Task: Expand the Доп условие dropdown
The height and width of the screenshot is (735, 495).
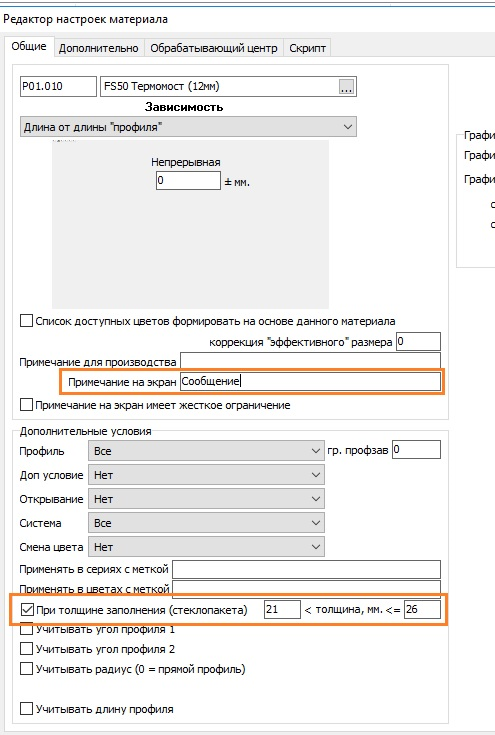Action: pyautogui.click(x=206, y=475)
